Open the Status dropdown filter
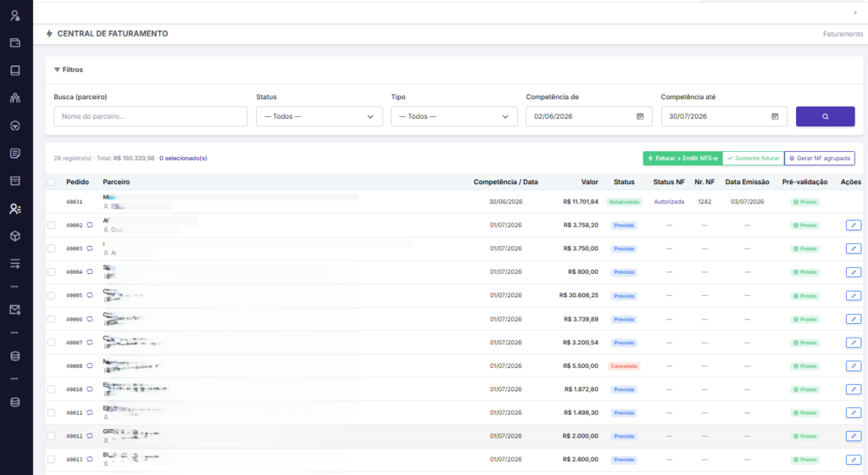Viewport: 868px width, 475px height. pyautogui.click(x=320, y=116)
